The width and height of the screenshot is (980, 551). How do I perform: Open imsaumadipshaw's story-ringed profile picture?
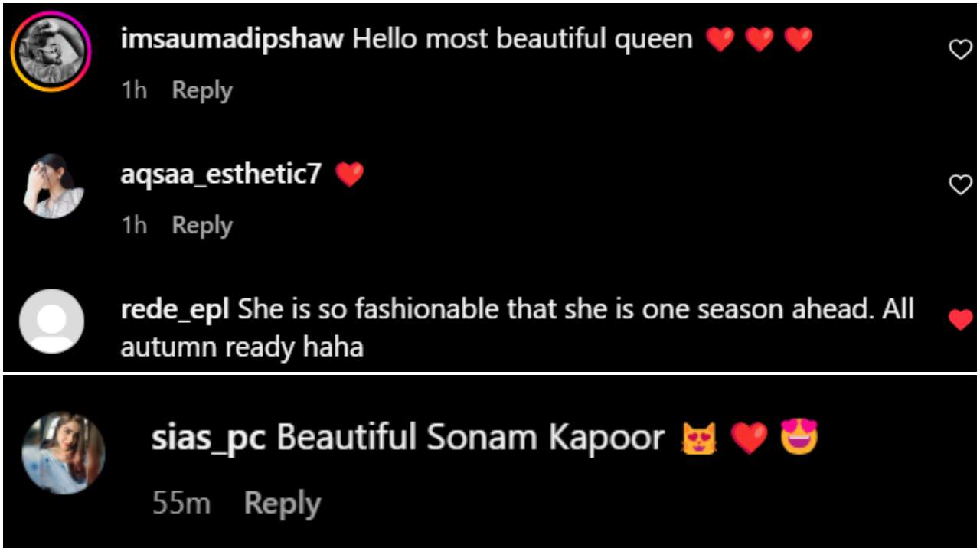[x=51, y=52]
